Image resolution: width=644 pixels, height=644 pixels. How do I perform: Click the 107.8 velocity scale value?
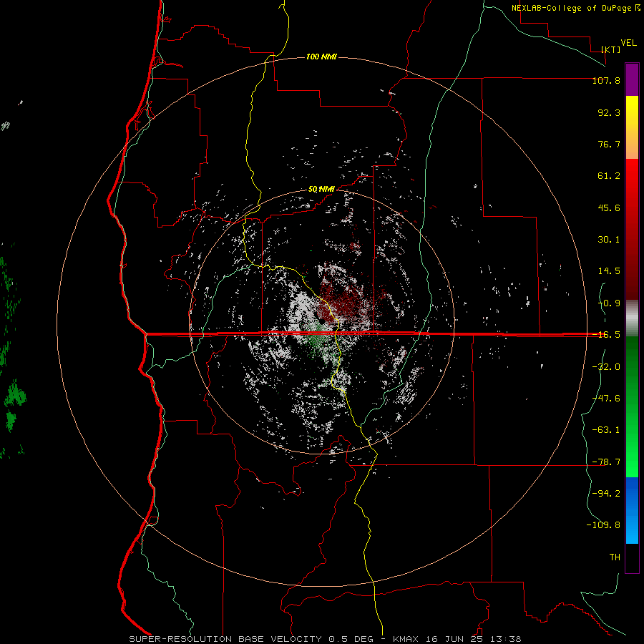(x=606, y=80)
